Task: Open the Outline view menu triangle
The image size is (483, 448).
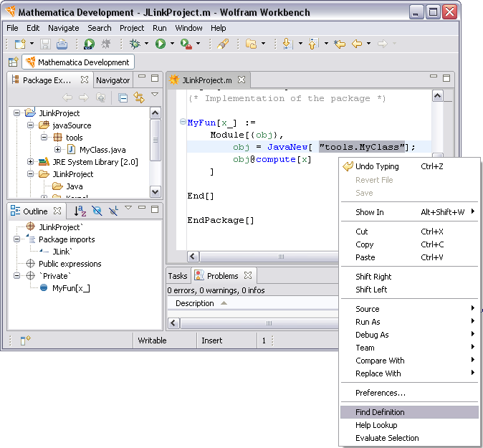Action: 128,208
